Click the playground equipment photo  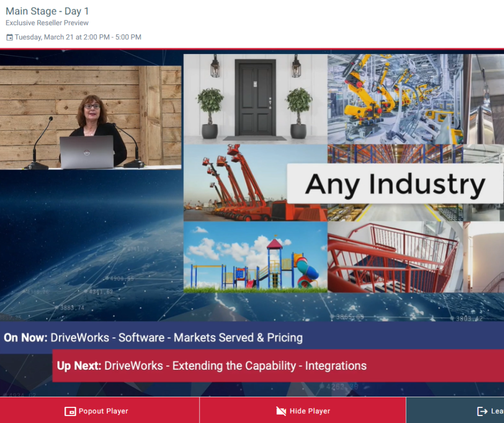click(256, 257)
